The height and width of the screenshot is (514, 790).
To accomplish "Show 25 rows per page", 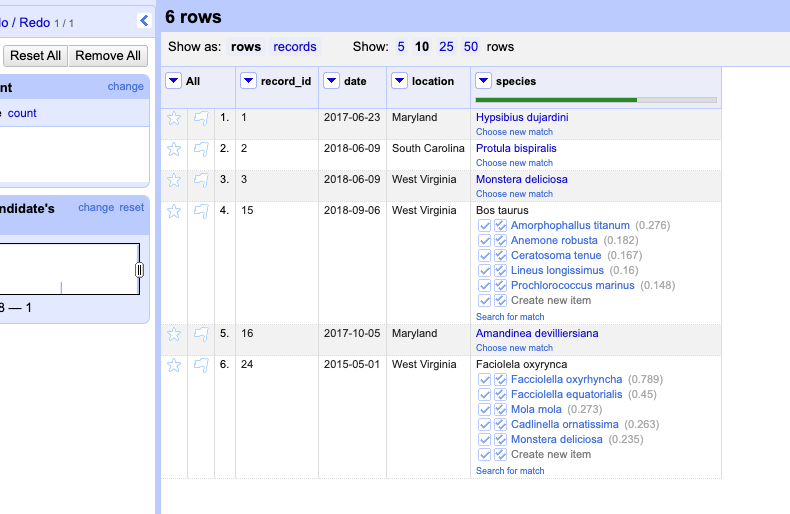I will [x=446, y=47].
